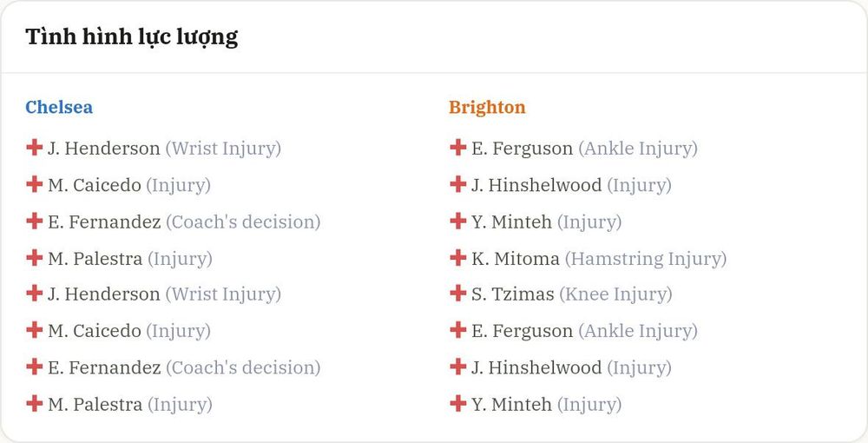Click the red cross icon beside K. Mitoma
Viewport: 868px width, 443px height.
point(457,257)
